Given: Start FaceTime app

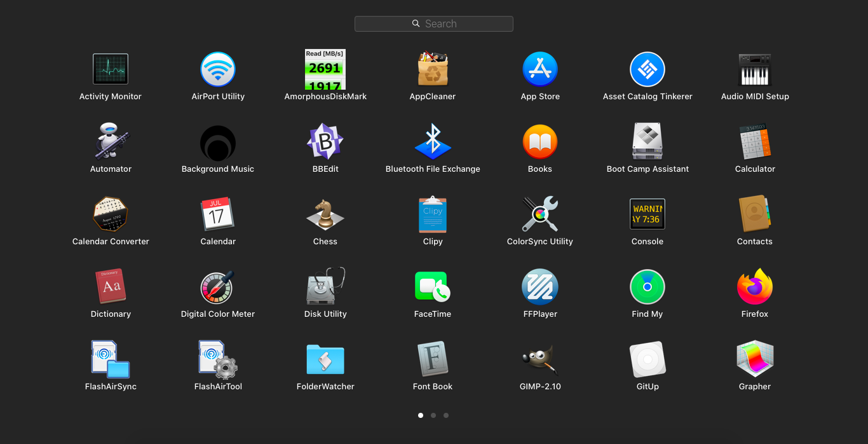Looking at the screenshot, I should click(x=433, y=287).
